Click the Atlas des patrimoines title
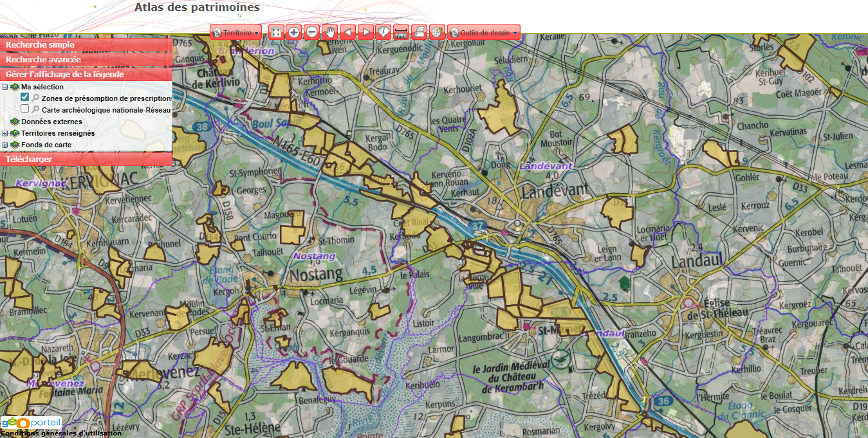This screenshot has height=438, width=868. [197, 8]
